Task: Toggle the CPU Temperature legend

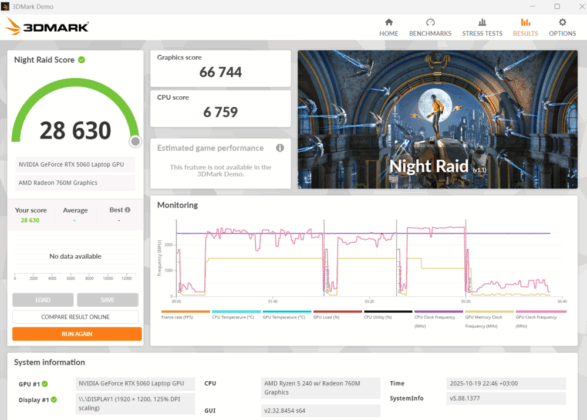Action: 236,315
